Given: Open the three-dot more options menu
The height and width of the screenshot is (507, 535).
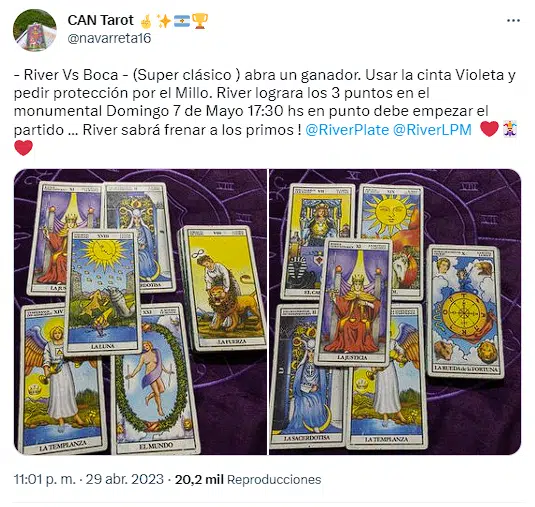Looking at the screenshot, I should (513, 21).
